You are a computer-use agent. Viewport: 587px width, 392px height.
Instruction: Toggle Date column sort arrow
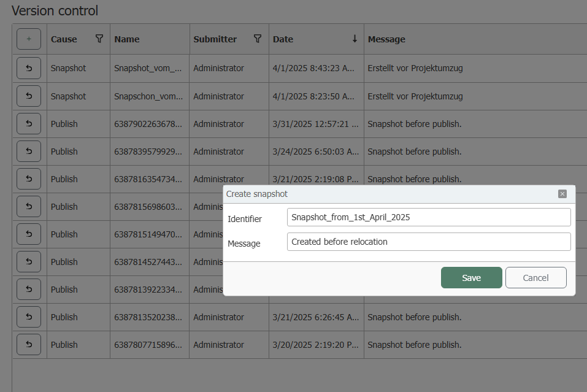pyautogui.click(x=355, y=39)
